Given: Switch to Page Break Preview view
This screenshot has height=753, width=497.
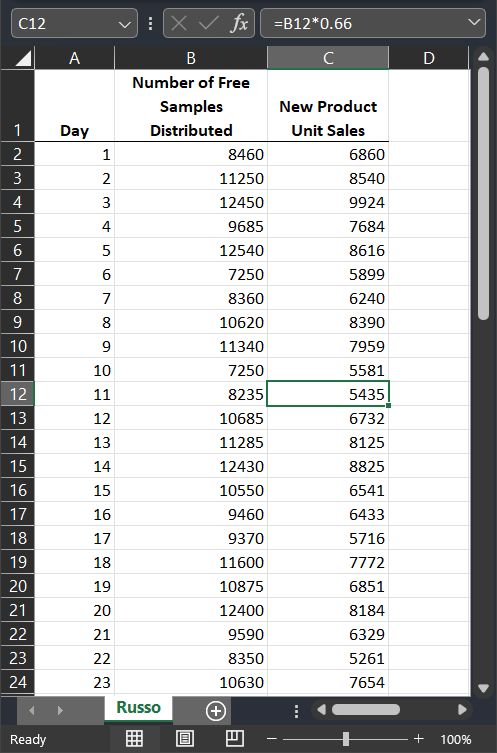Looking at the screenshot, I should [235, 739].
